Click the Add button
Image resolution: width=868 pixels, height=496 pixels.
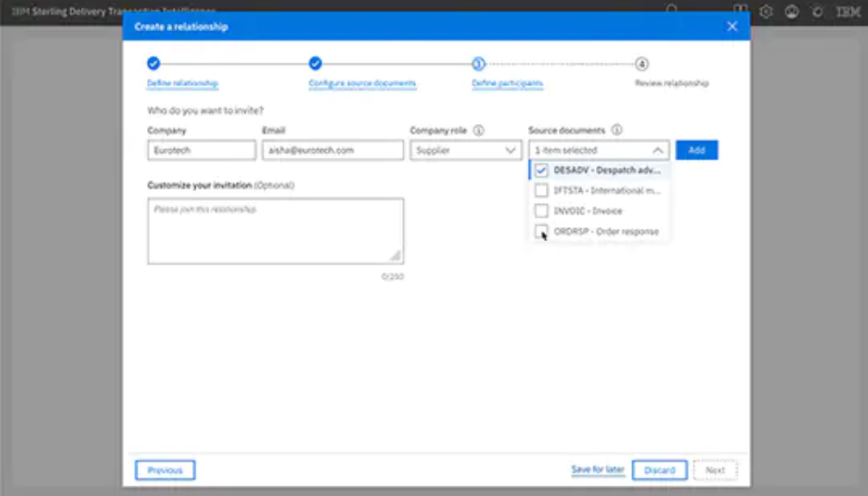point(697,150)
